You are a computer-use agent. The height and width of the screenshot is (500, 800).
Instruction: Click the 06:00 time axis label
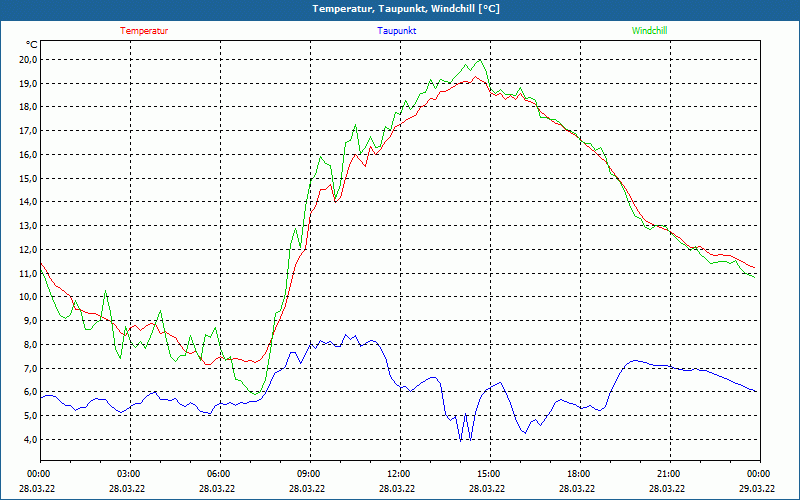(218, 474)
